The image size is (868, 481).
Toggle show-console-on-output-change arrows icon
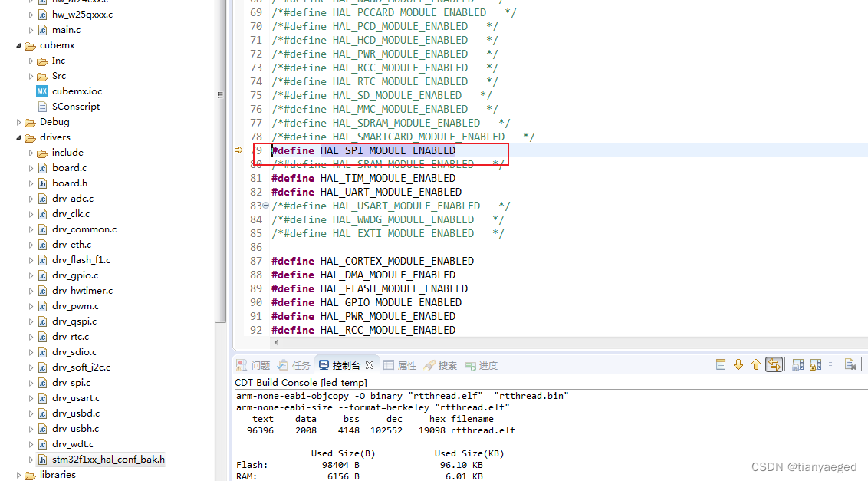[774, 364]
